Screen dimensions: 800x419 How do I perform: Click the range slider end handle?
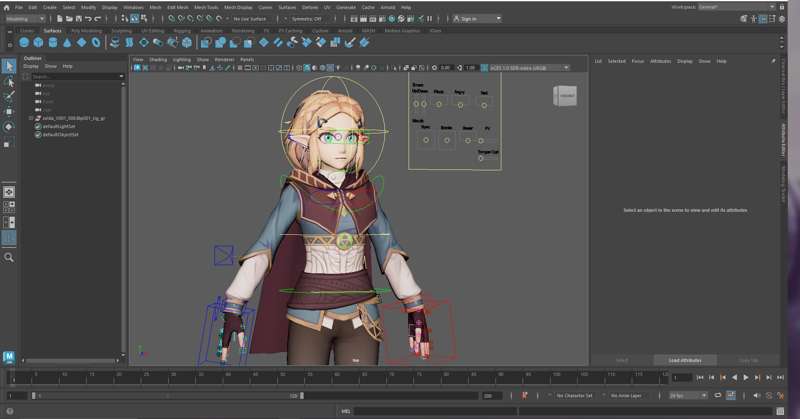tap(302, 396)
